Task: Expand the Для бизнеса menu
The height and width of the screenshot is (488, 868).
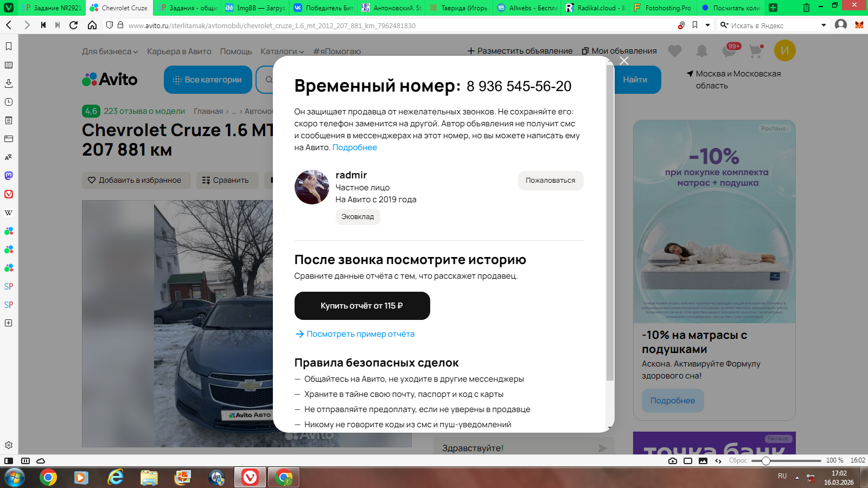Action: pos(110,52)
